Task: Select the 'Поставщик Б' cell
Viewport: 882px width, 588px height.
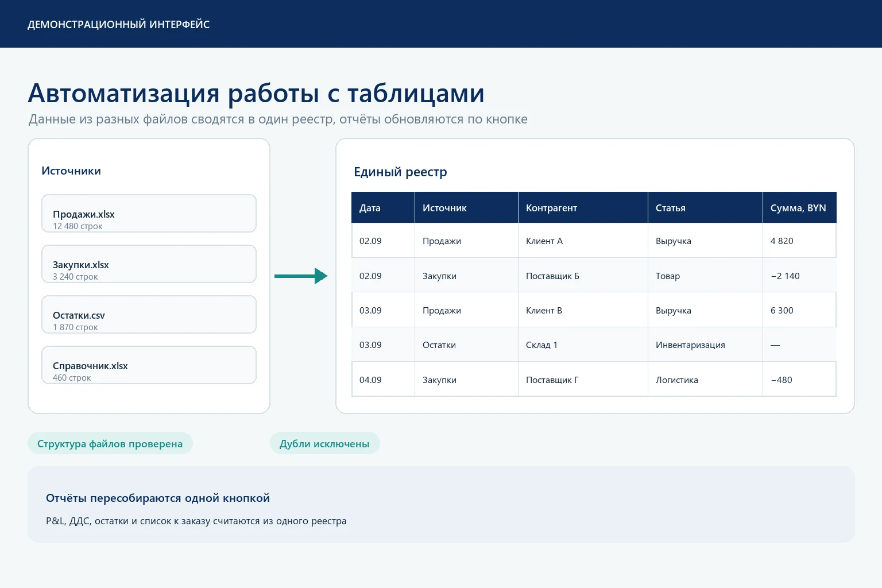Action: pos(583,276)
